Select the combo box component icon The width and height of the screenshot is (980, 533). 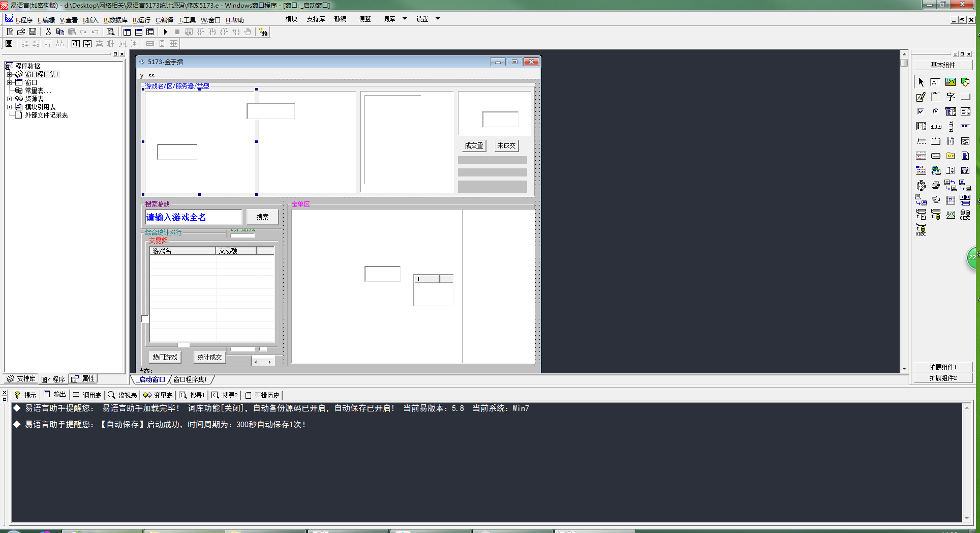pos(951,111)
